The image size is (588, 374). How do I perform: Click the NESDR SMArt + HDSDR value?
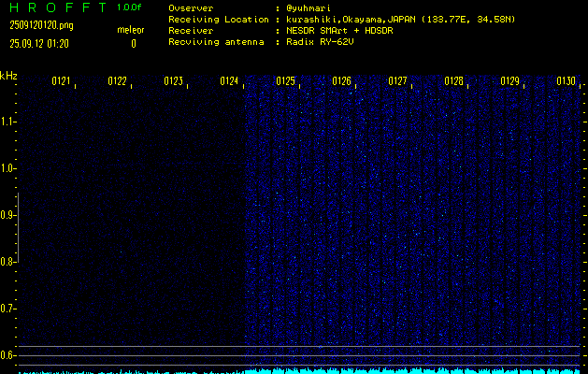[339, 31]
